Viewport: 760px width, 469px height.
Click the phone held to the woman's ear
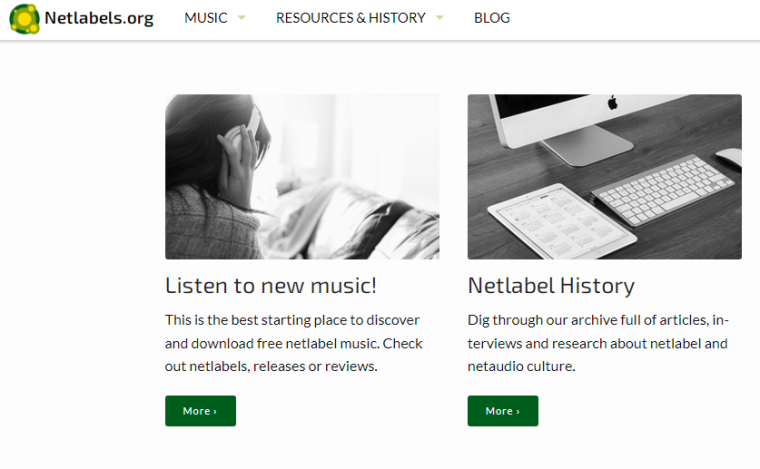[250, 130]
